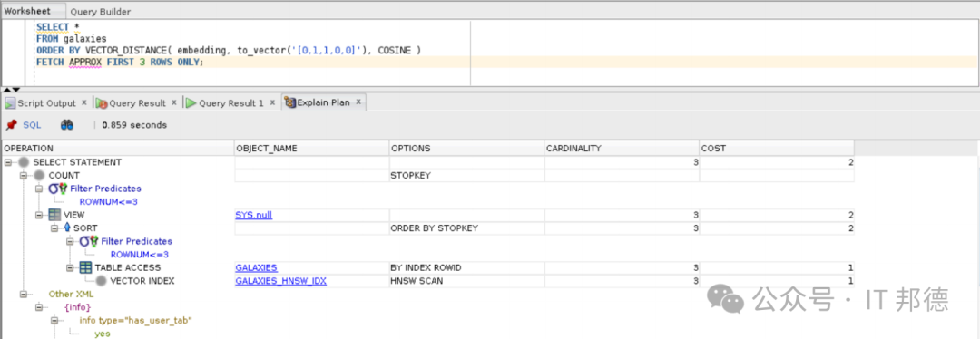980x339 pixels.
Task: Click the SORT arrow icon
Action: 67,228
